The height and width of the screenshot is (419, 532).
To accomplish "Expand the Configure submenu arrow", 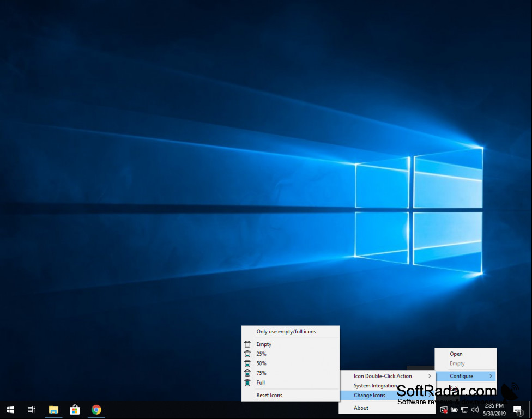I will pyautogui.click(x=491, y=376).
